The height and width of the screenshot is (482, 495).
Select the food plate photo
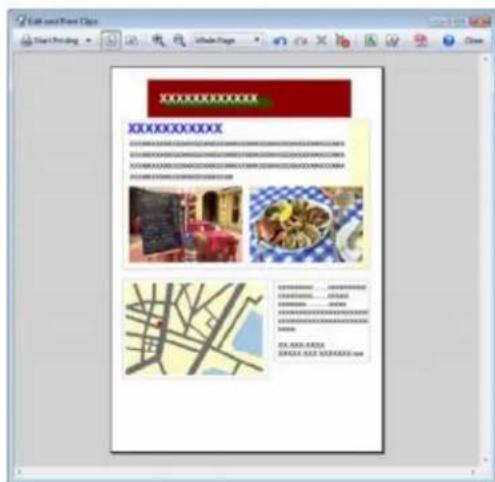click(306, 224)
